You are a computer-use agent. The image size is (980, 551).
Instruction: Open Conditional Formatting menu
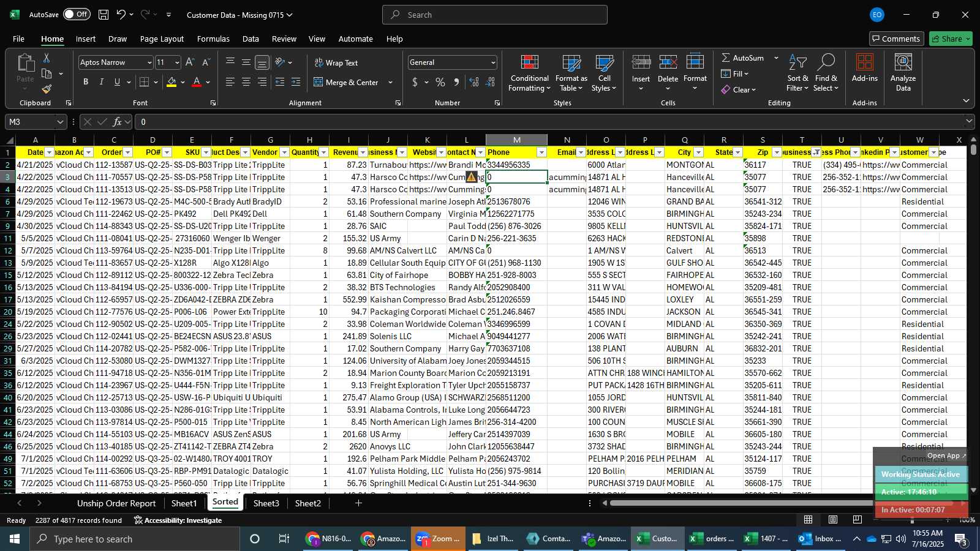coord(530,73)
